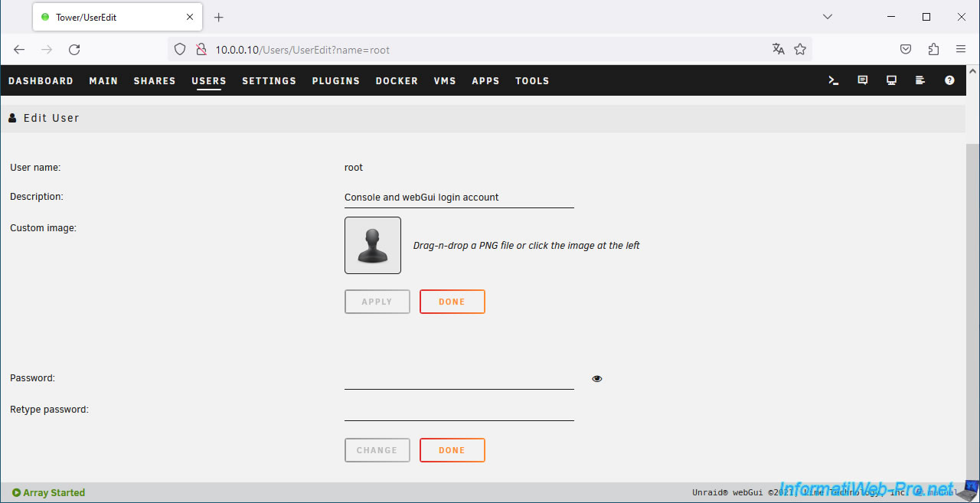The width and height of the screenshot is (980, 503).
Task: Open the system log icon
Action: (920, 80)
